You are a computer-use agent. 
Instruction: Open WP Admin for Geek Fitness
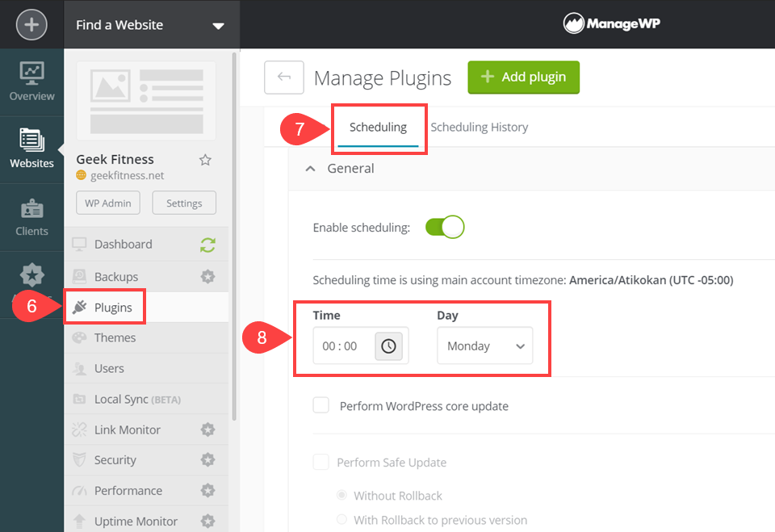click(107, 203)
